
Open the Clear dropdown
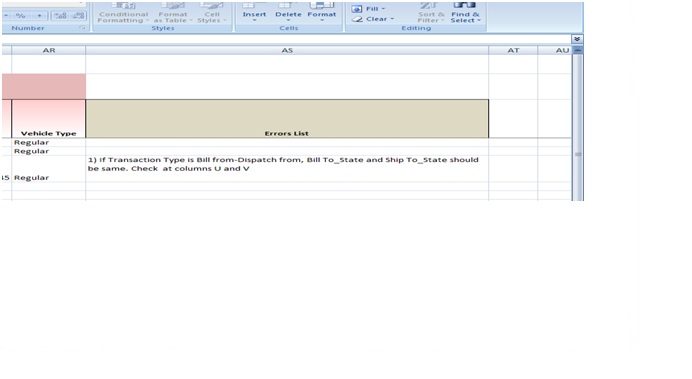373,19
